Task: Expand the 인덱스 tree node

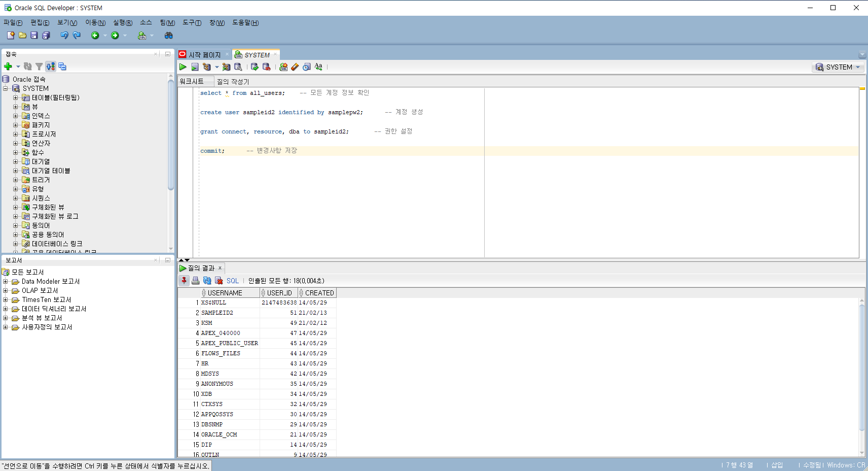Action: [x=15, y=116]
